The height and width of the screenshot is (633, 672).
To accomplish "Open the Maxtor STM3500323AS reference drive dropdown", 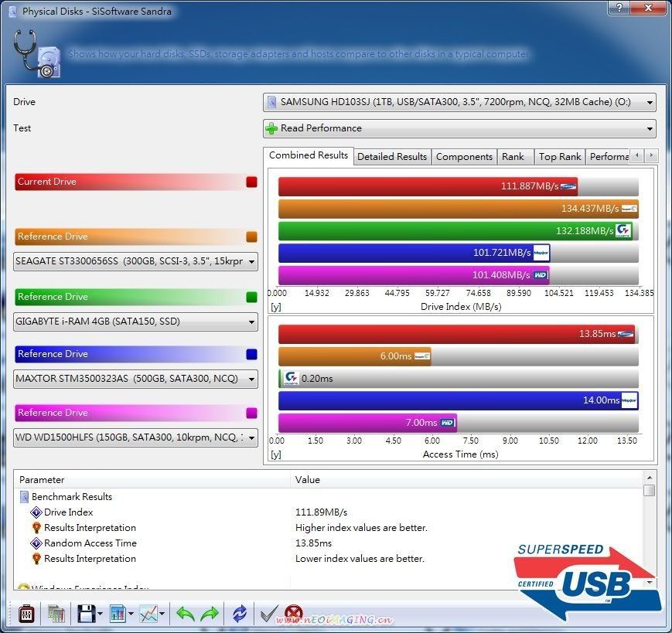I will pos(135,379).
